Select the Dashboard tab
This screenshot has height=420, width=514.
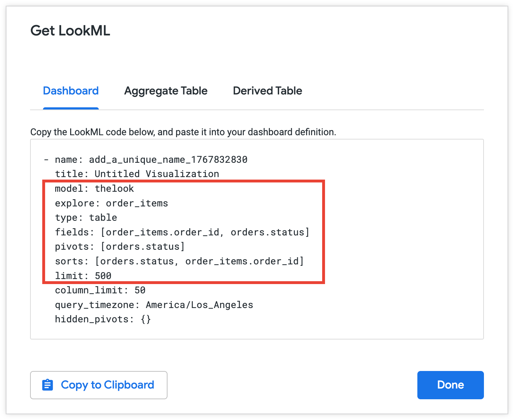tap(71, 91)
